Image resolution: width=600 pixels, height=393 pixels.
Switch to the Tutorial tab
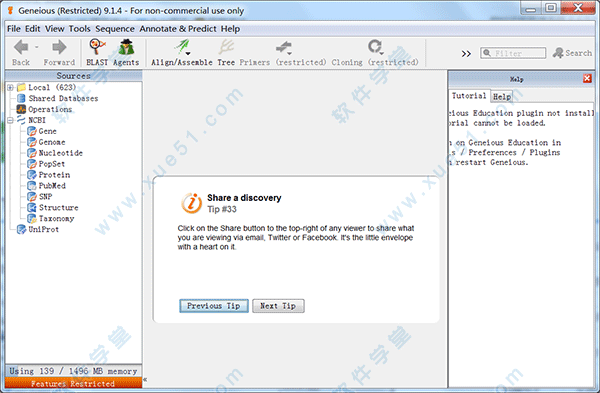469,96
